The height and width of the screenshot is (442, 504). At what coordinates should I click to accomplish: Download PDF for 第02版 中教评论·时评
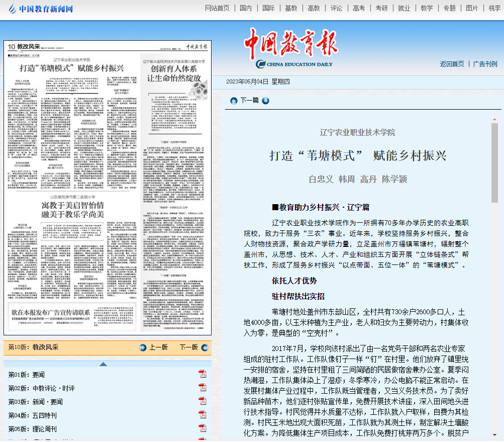[203, 388]
